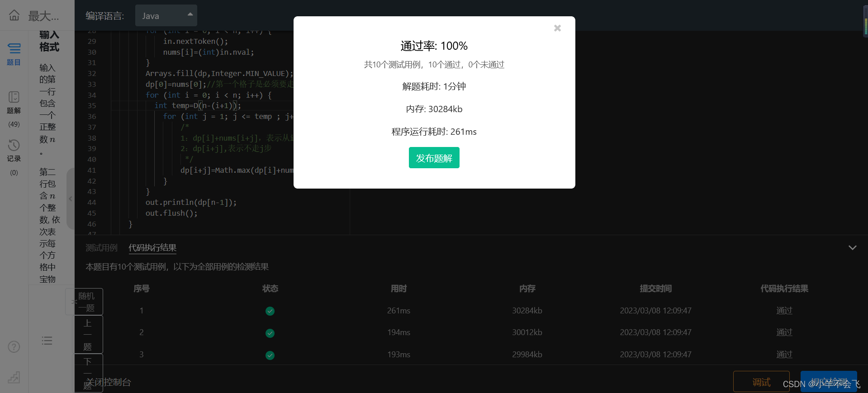The image size is (868, 393).
Task: Click 30012kb memory cell
Action: (527, 332)
